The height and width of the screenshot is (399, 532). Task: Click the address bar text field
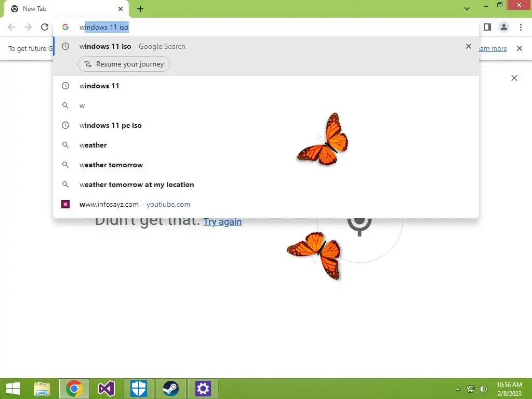[266, 27]
